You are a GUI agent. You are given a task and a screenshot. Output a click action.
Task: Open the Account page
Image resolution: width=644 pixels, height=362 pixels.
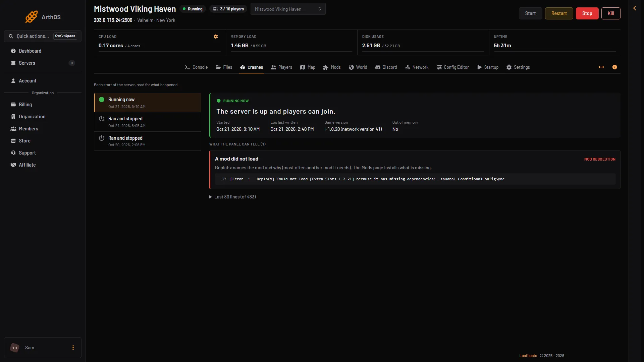(43, 81)
